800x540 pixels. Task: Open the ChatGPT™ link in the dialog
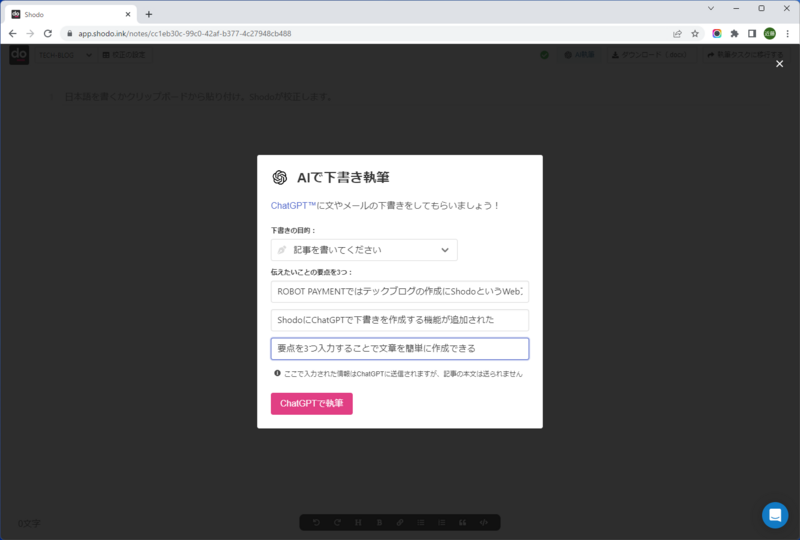293,205
